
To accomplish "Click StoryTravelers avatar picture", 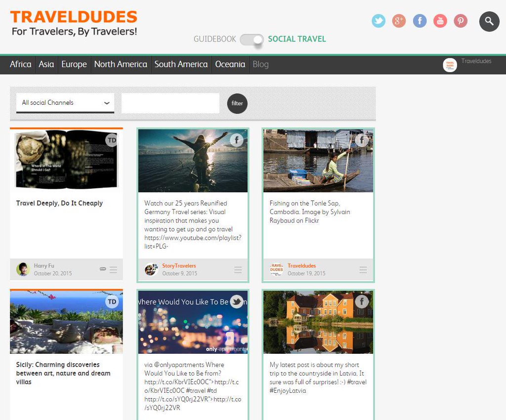I will pos(151,269).
